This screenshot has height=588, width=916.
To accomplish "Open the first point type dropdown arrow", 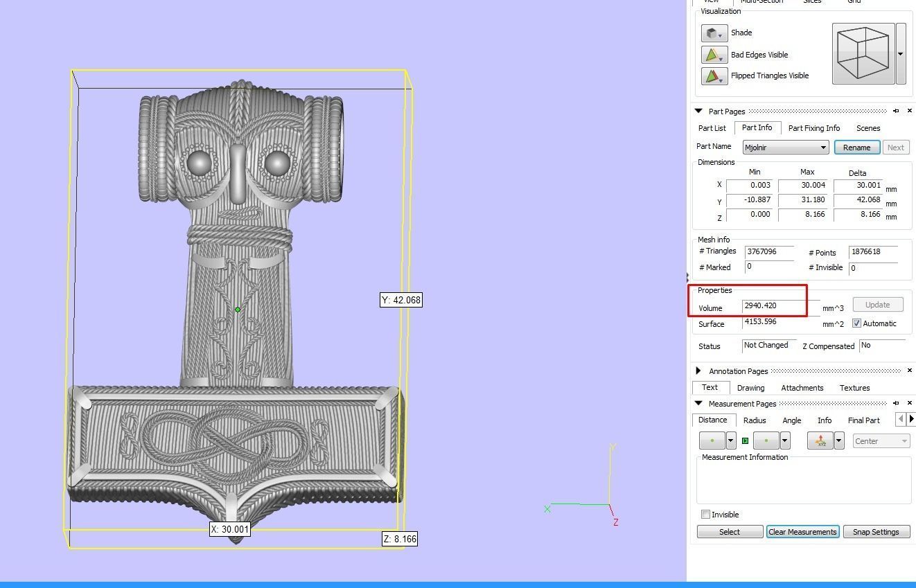I will click(x=731, y=440).
